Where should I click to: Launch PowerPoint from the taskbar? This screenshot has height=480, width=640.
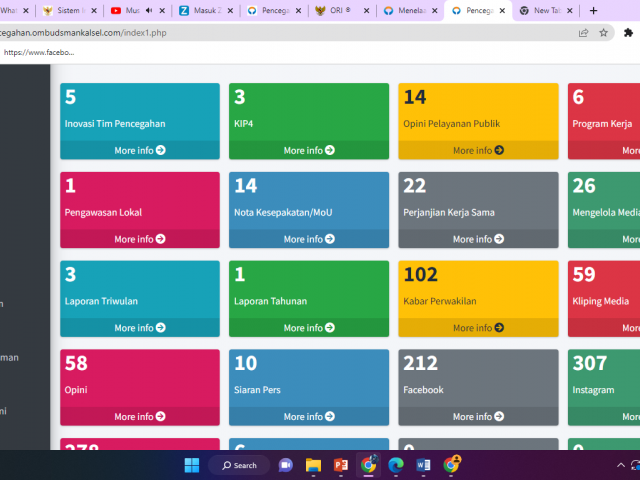pyautogui.click(x=340, y=465)
